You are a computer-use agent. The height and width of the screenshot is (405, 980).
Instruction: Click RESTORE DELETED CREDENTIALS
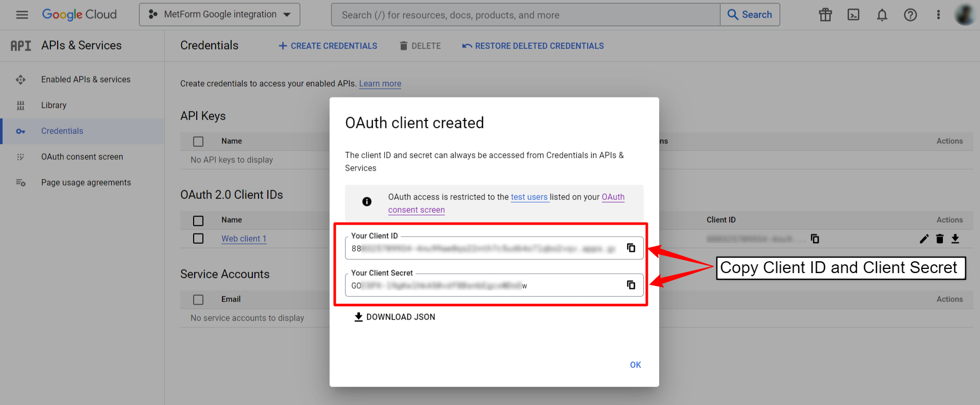[533, 46]
